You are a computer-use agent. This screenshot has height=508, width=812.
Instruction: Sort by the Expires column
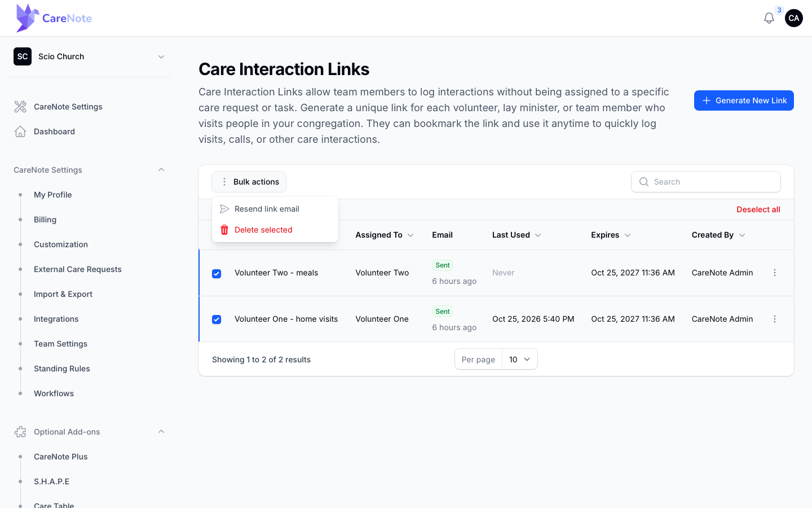point(611,235)
